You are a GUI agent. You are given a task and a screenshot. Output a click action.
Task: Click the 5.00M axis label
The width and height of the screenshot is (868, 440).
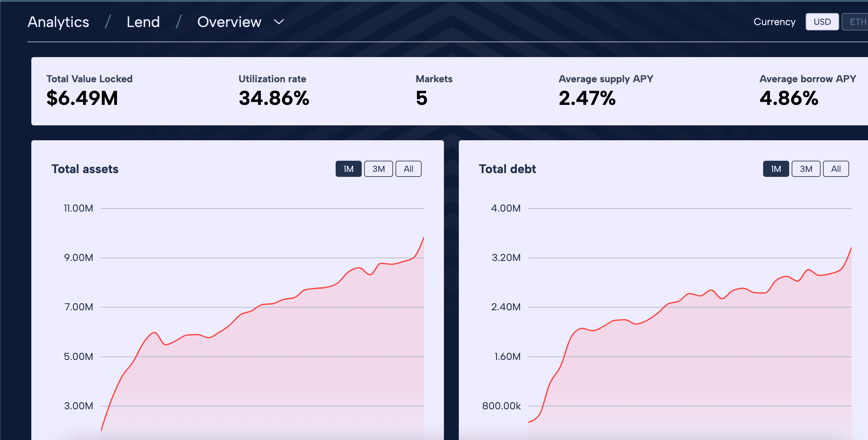(78, 357)
